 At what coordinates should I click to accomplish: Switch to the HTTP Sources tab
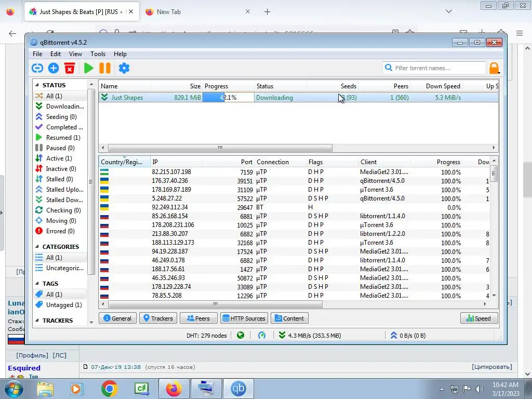click(x=244, y=318)
